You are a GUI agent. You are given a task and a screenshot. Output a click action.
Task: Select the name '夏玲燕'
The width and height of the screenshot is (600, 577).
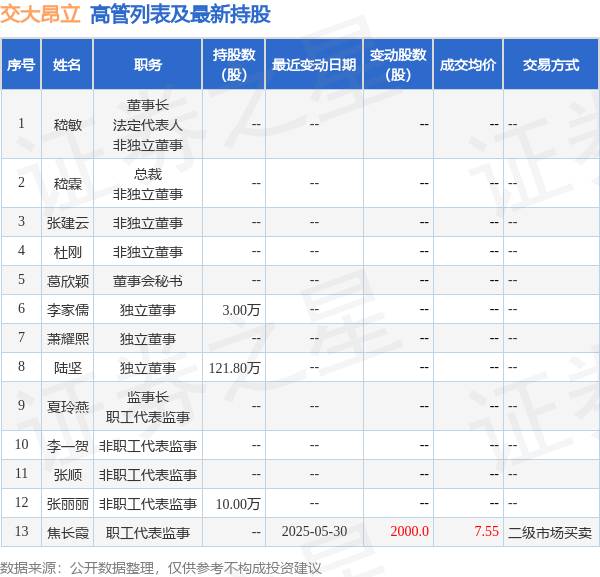point(68,406)
